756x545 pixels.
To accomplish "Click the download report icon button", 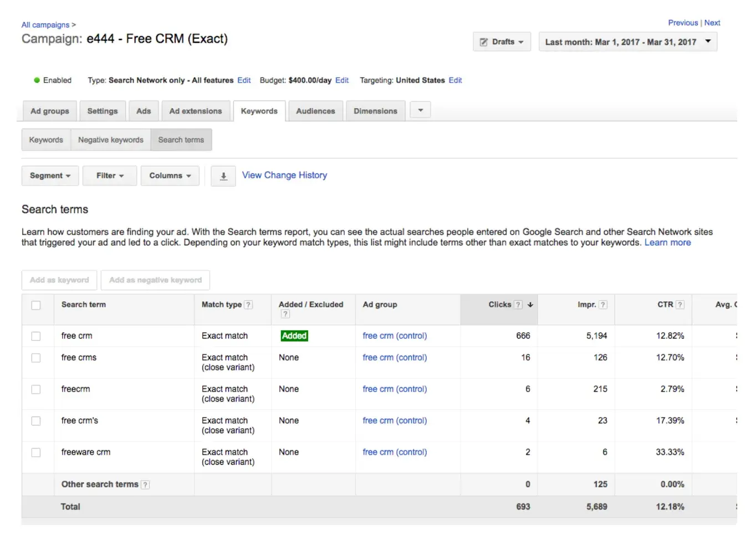I will [x=223, y=176].
